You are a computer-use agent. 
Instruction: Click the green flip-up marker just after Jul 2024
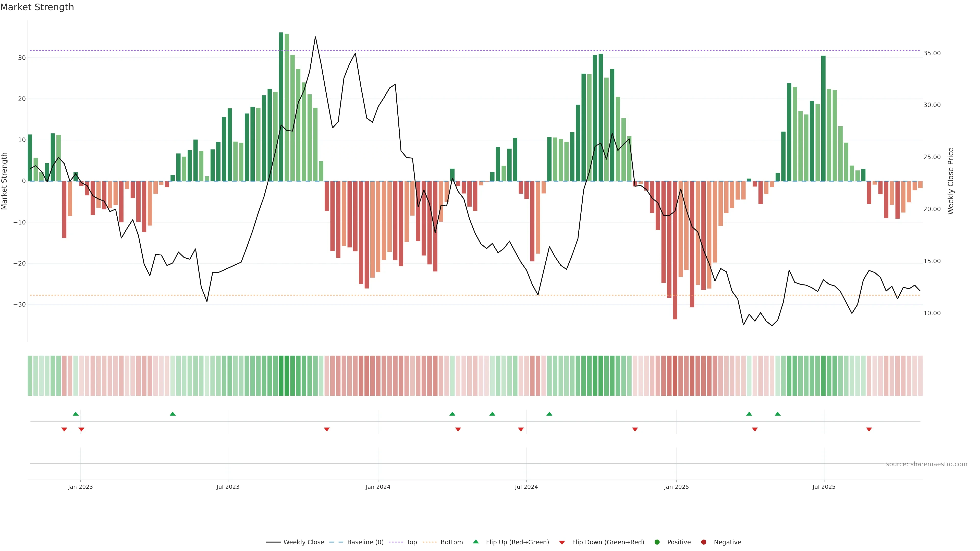549,414
